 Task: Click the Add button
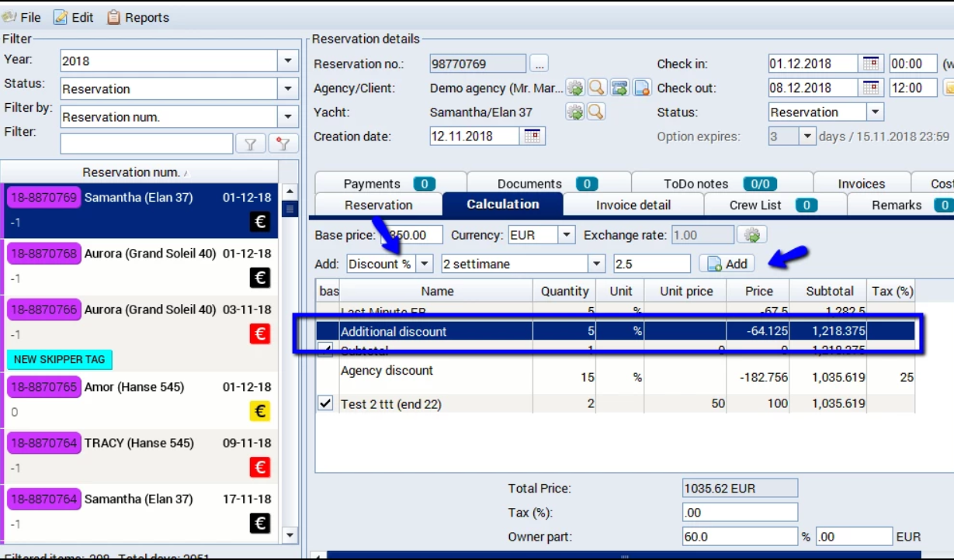point(727,264)
